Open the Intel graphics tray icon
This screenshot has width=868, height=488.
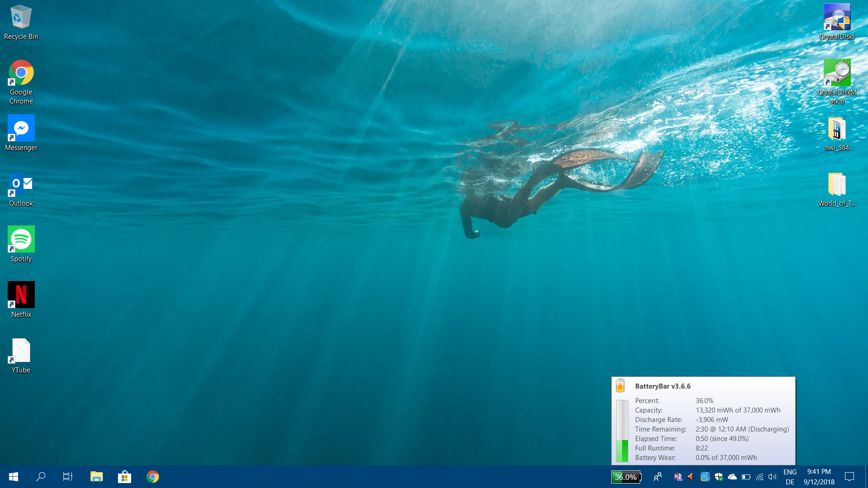coord(705,477)
